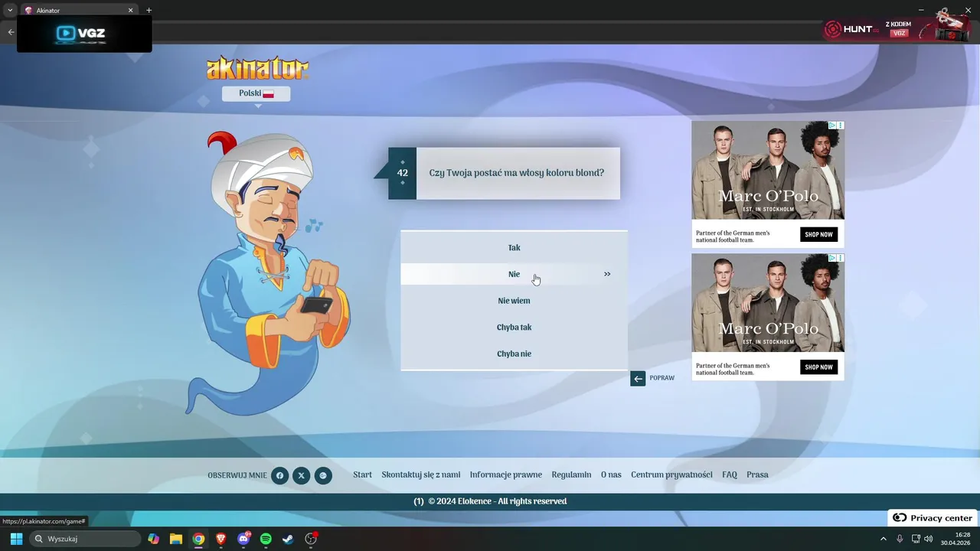Click the POPRAW back arrow icon
Viewport: 980px width, 551px height.
pos(638,378)
